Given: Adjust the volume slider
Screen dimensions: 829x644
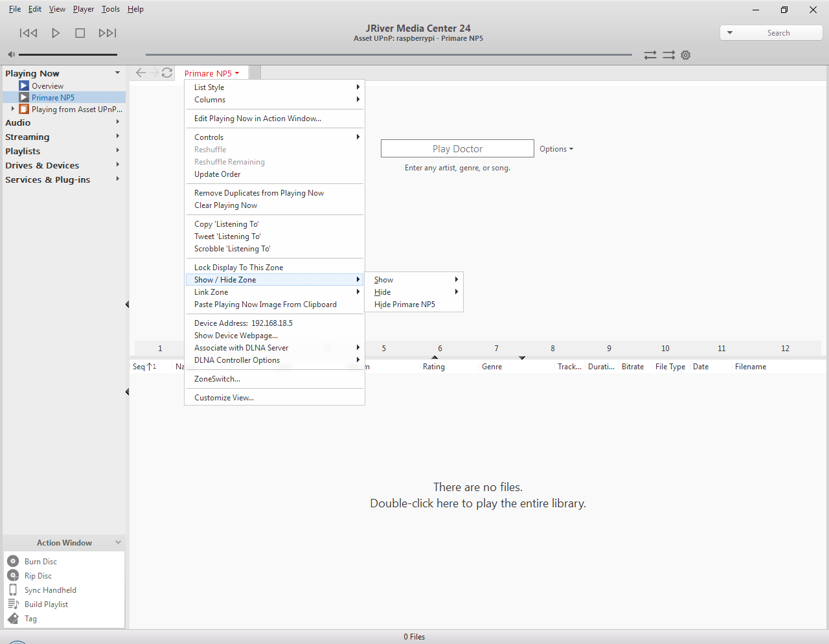Looking at the screenshot, I should (68, 54).
